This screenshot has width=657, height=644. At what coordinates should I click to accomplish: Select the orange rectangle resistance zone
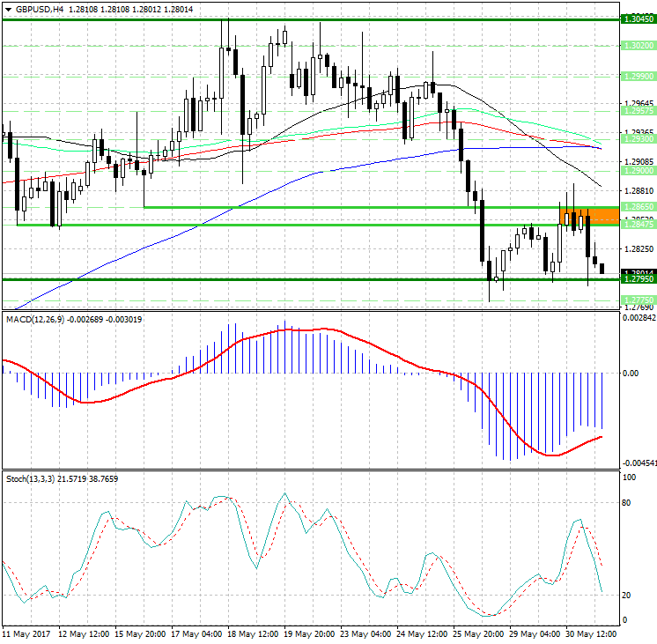coord(579,215)
